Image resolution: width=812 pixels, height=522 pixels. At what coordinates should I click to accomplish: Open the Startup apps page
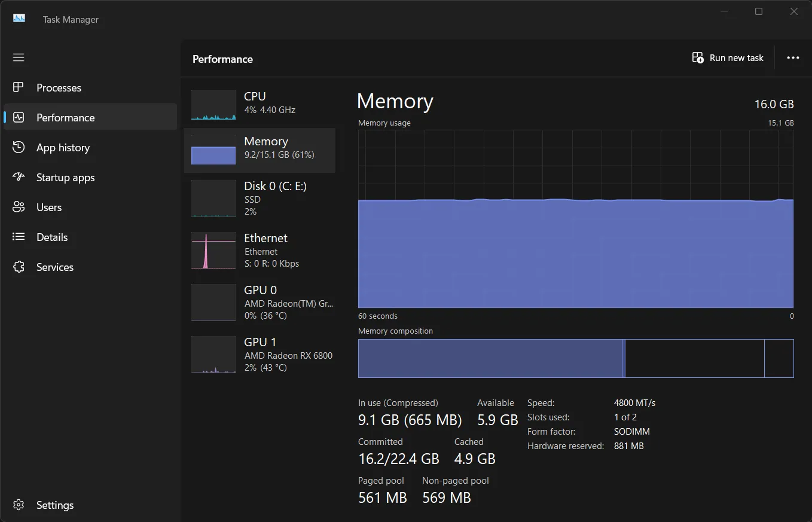(65, 177)
